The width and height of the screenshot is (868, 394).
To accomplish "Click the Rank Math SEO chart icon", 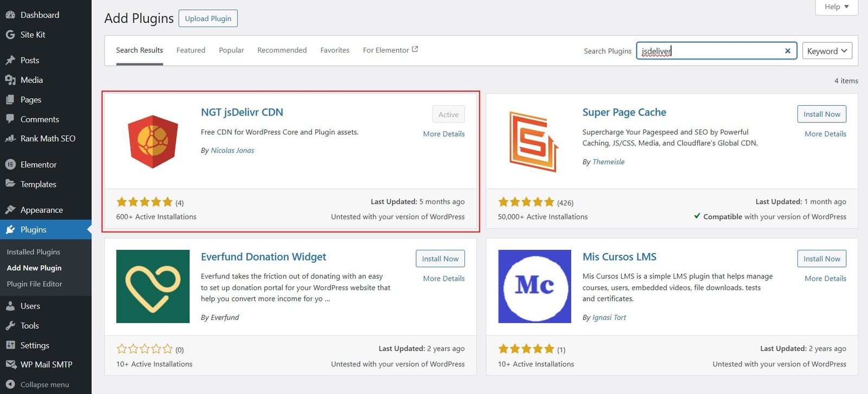I will (10, 139).
